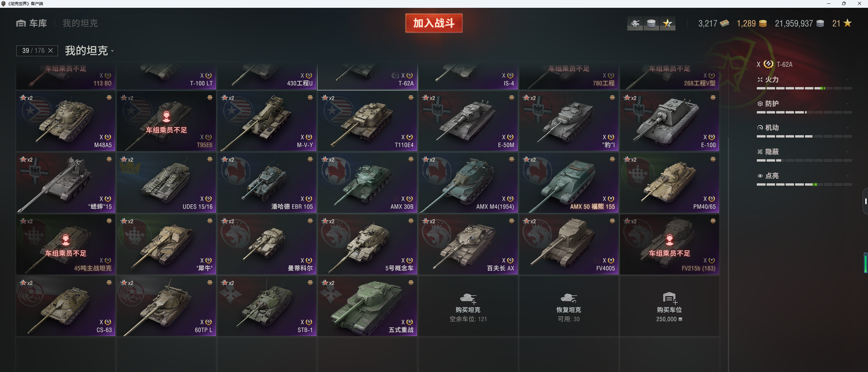Image resolution: width=868 pixels, height=372 pixels.
Task: Clear the 39/176 filter counter
Action: pos(51,50)
